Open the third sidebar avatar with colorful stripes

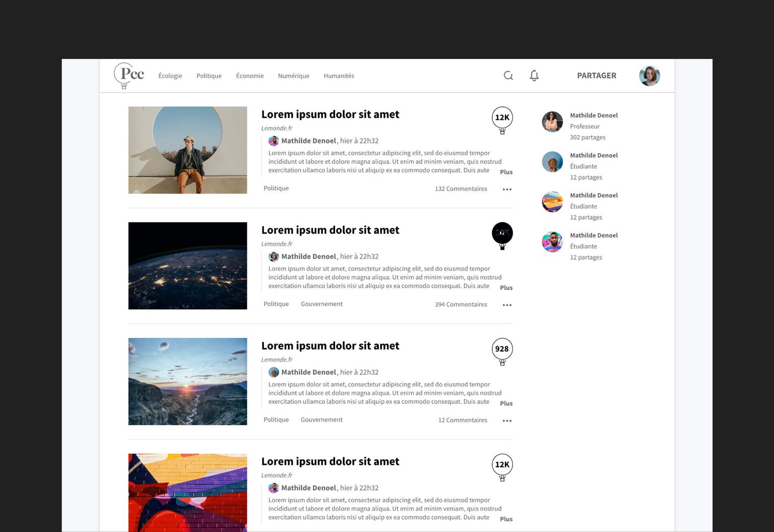[552, 202]
